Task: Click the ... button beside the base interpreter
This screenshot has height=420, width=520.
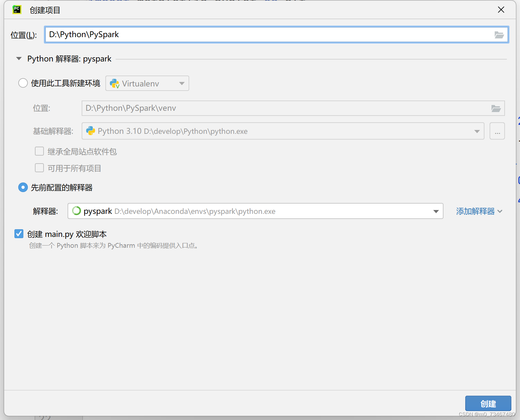Action: click(497, 131)
